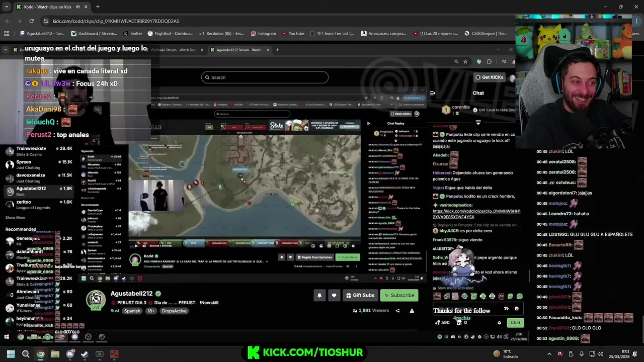Select zeritoo channel in the sidebar
Image resolution: width=644 pixels, height=362 pixels.
[39, 204]
